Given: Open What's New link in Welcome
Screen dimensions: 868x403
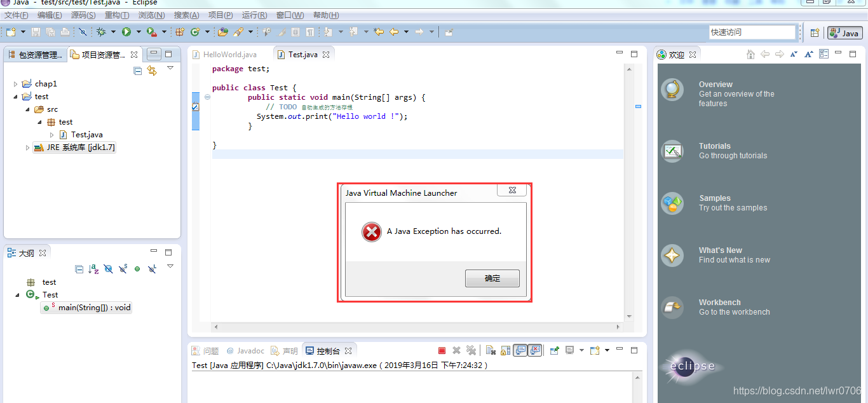Looking at the screenshot, I should pyautogui.click(x=721, y=250).
